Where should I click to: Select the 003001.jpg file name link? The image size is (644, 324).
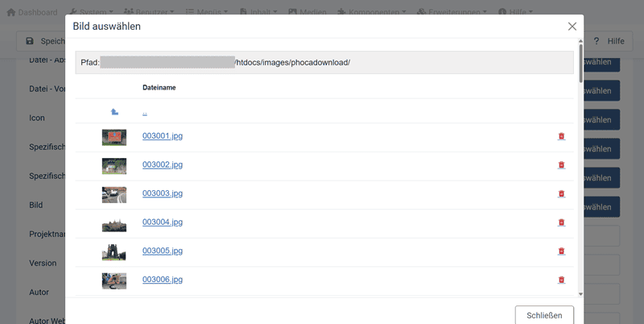tap(163, 136)
